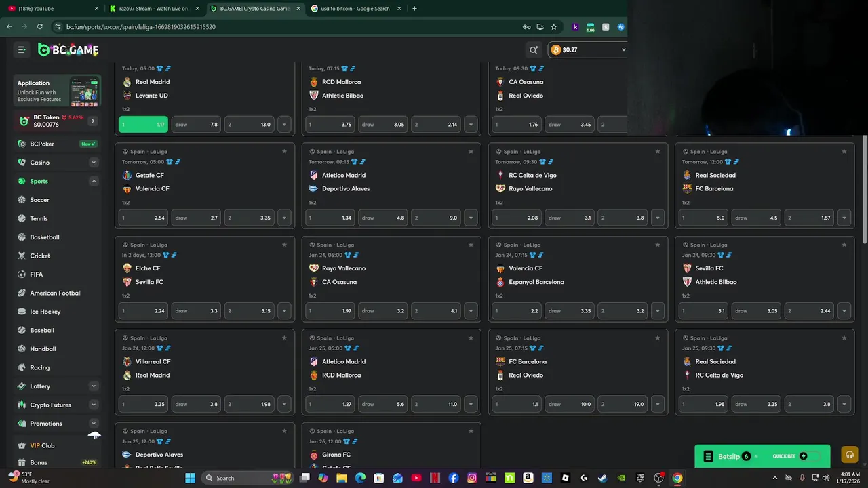This screenshot has height=488, width=868.
Task: Click the browser reload icon
Action: tap(39, 27)
